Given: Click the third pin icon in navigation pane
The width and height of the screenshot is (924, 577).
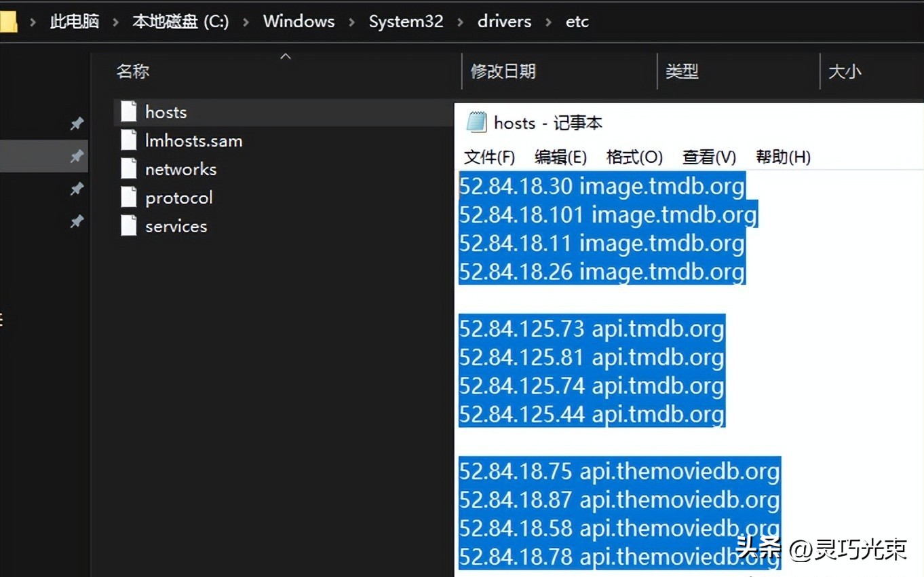Looking at the screenshot, I should pyautogui.click(x=77, y=189).
